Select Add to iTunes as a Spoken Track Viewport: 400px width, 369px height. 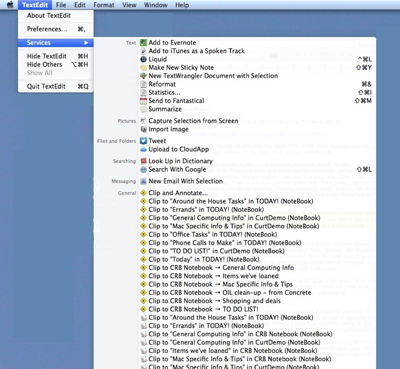pyautogui.click(x=257, y=51)
